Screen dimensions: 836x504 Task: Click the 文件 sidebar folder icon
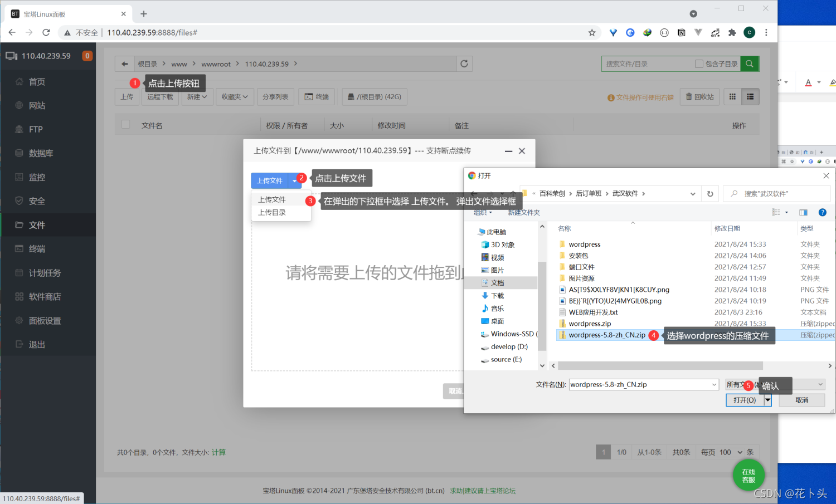[19, 225]
